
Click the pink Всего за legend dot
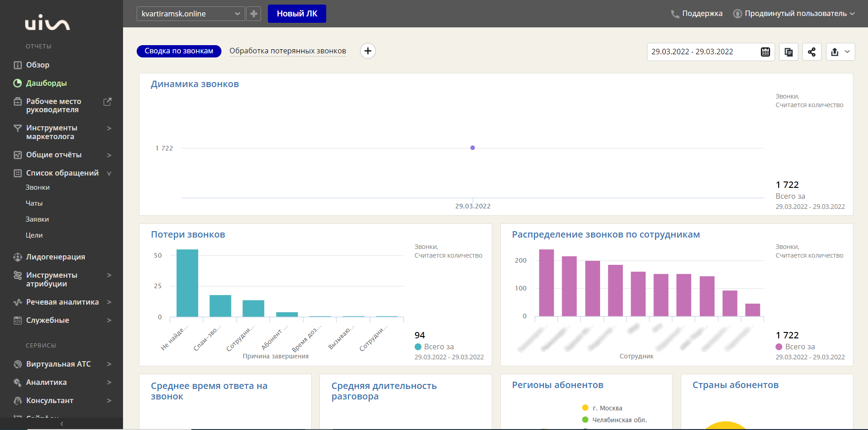[779, 347]
